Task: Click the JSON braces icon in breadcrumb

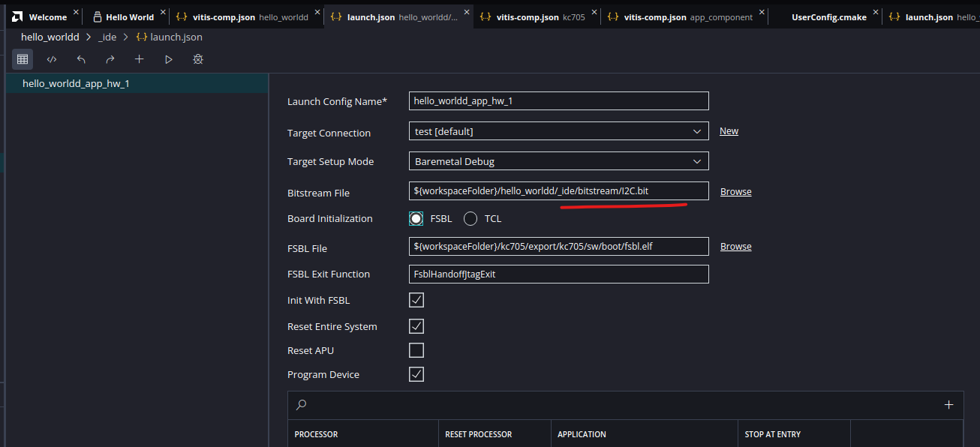Action: (141, 37)
